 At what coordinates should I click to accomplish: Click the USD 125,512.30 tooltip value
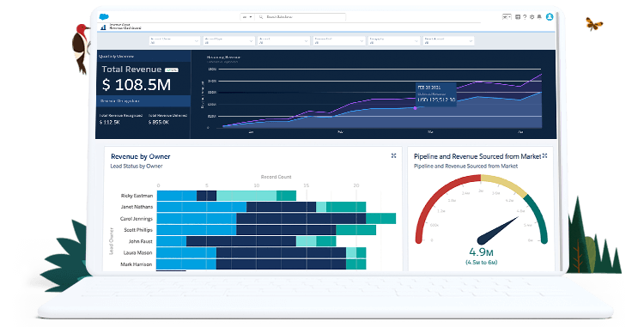pyautogui.click(x=436, y=100)
